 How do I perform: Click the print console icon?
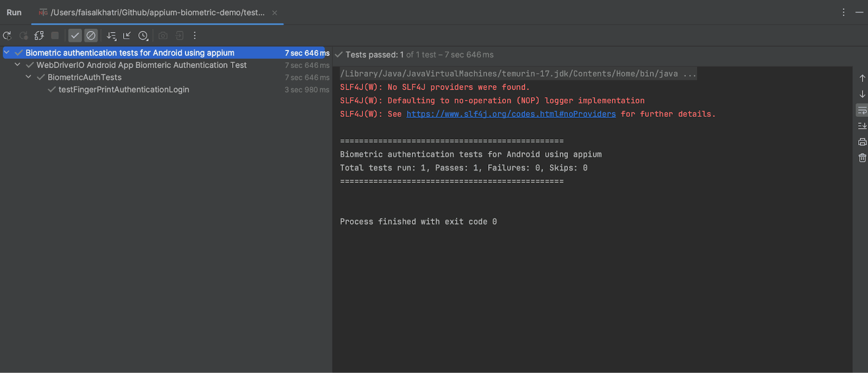863,142
